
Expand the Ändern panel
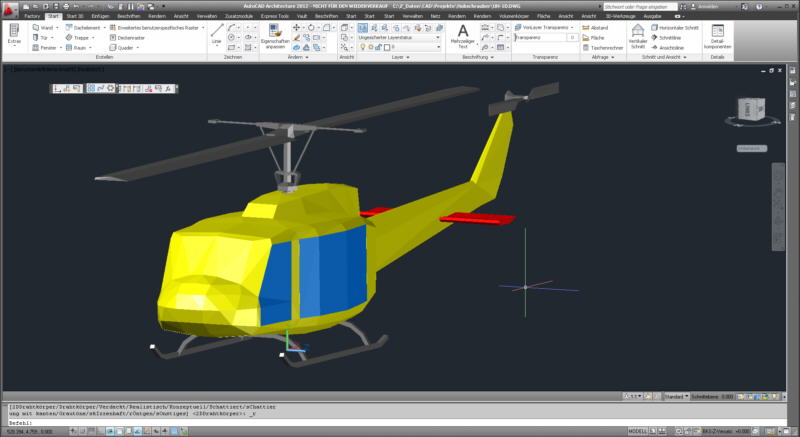pos(298,57)
